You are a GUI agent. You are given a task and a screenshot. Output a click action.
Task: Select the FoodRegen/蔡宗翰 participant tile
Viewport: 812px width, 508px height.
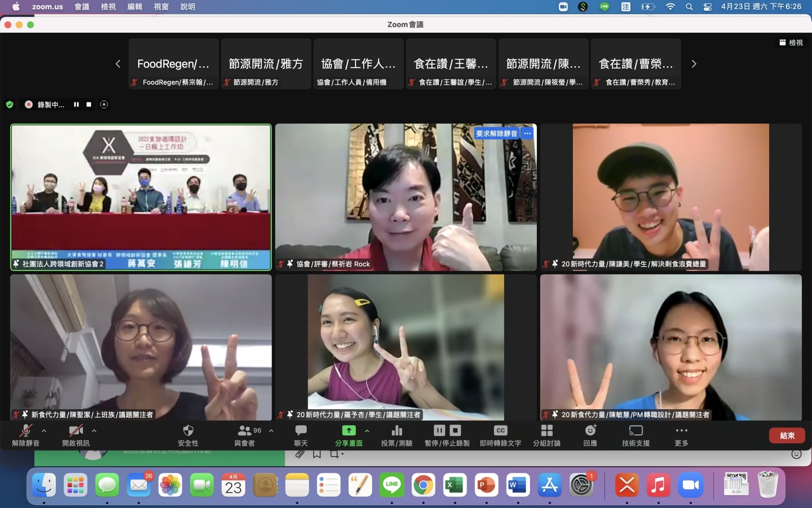click(174, 63)
